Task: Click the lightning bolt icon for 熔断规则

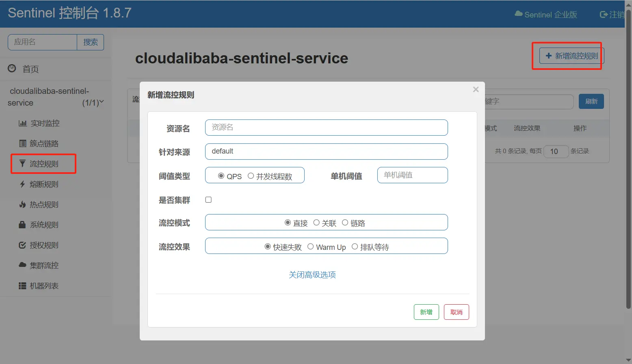Action: pyautogui.click(x=22, y=184)
